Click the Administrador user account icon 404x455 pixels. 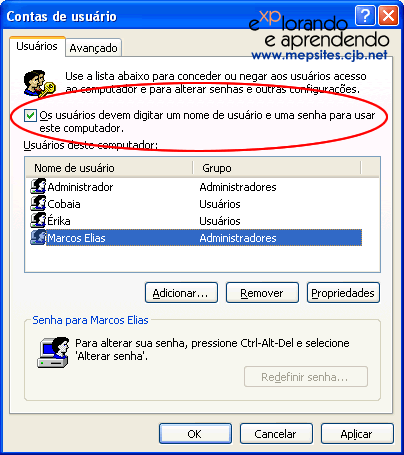[x=38, y=186]
